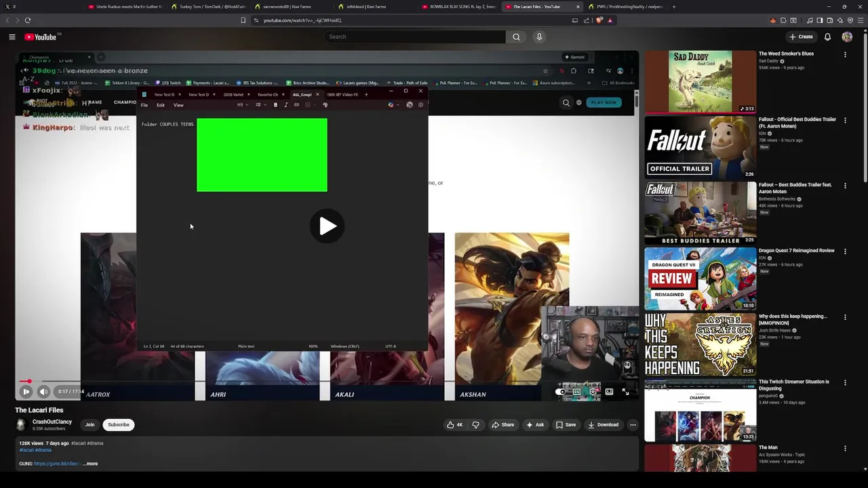This screenshot has height=488, width=868.
Task: Play the video with the center play button
Action: point(328,226)
